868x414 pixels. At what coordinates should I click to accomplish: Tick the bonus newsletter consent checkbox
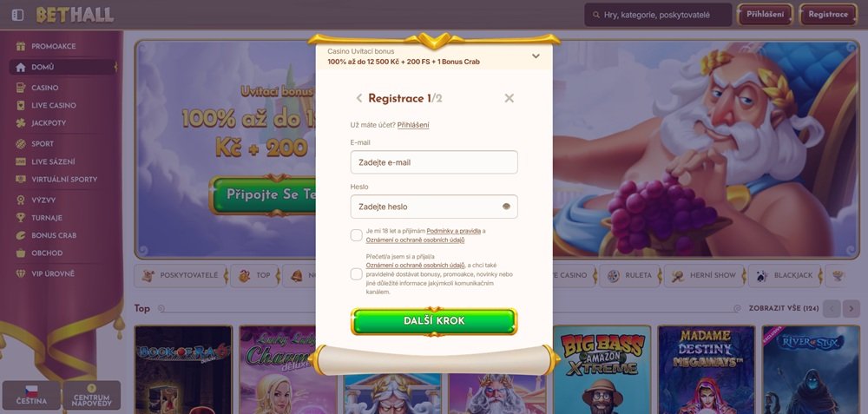(x=357, y=274)
